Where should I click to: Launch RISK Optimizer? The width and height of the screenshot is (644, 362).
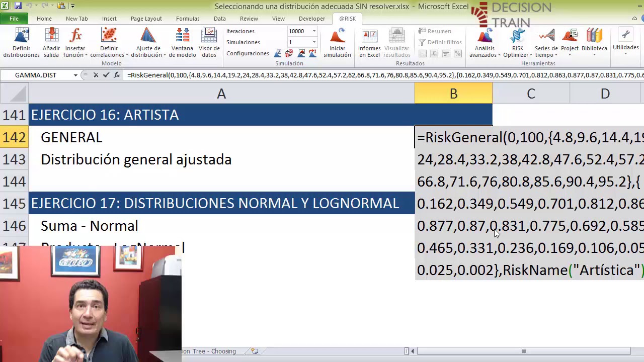(518, 43)
